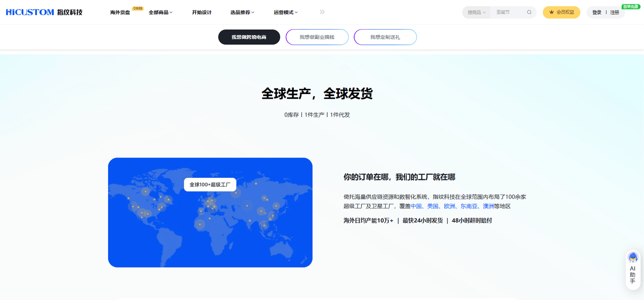Expand the 运营模式 dropdown menu
The width and height of the screenshot is (644, 300).
(285, 13)
